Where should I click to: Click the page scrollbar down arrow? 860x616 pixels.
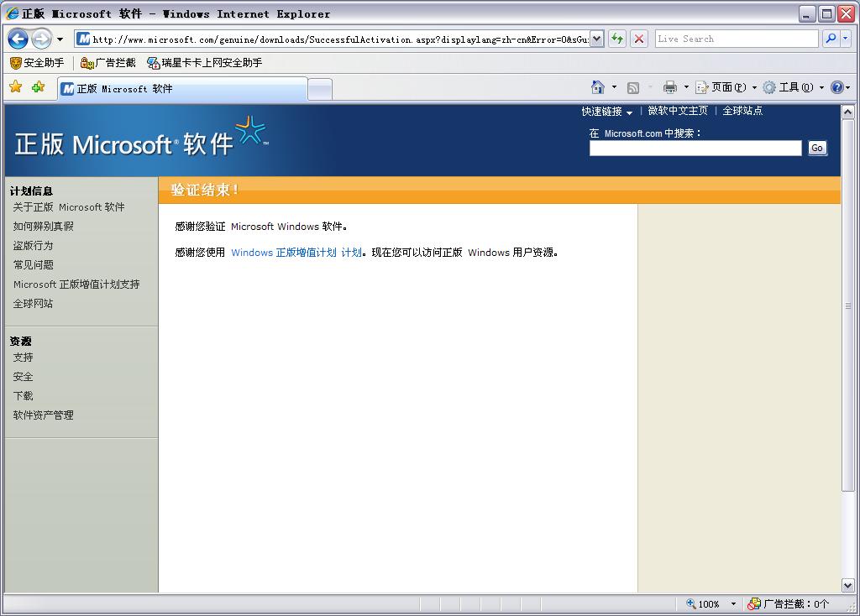tap(847, 585)
